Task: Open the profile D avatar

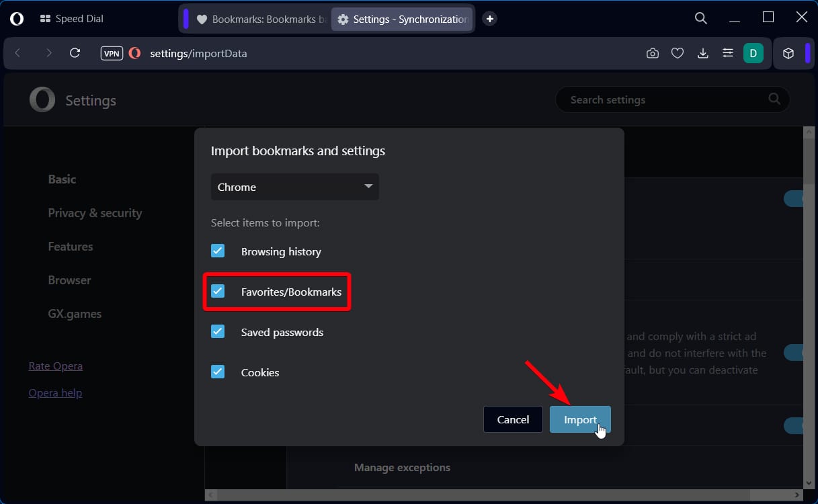Action: 753,53
